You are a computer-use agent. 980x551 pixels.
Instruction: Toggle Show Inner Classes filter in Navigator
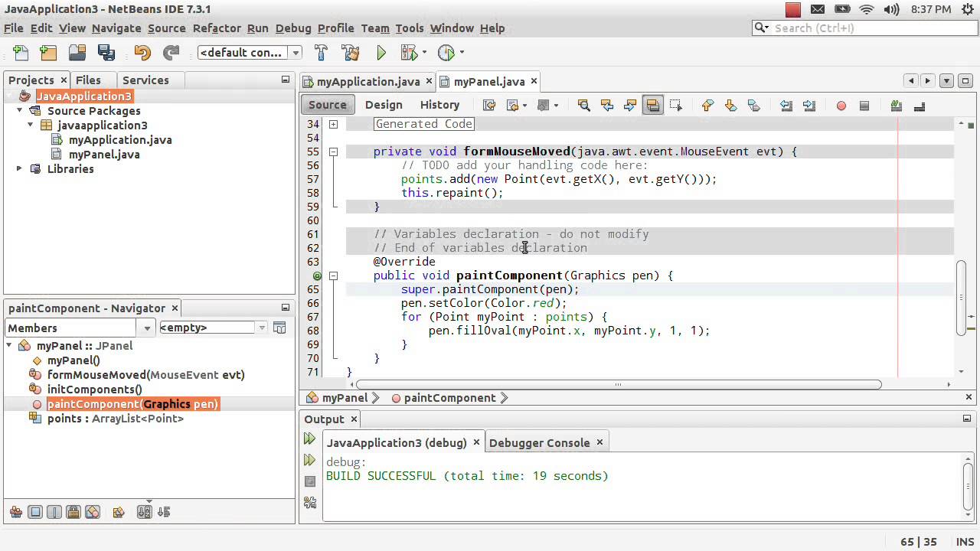pyautogui.click(x=93, y=512)
